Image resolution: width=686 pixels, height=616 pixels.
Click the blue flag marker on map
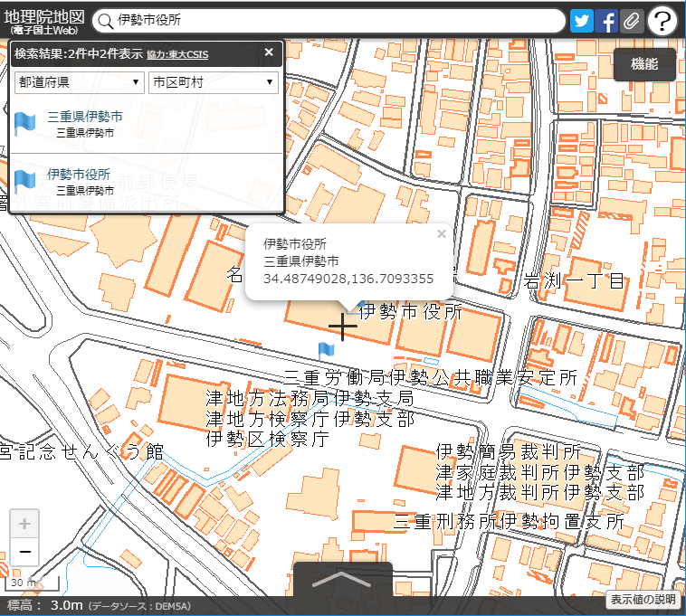(x=326, y=351)
